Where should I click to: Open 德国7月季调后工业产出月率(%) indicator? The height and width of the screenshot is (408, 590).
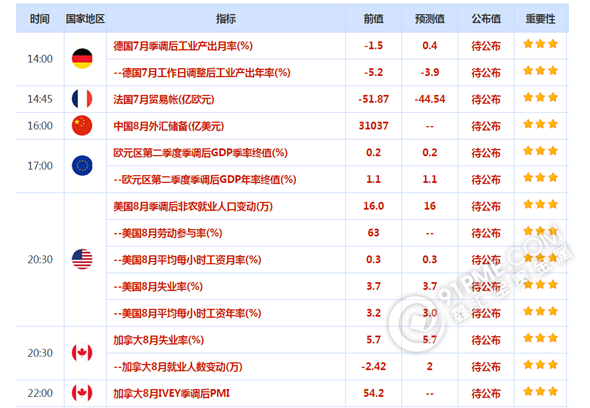point(183,46)
